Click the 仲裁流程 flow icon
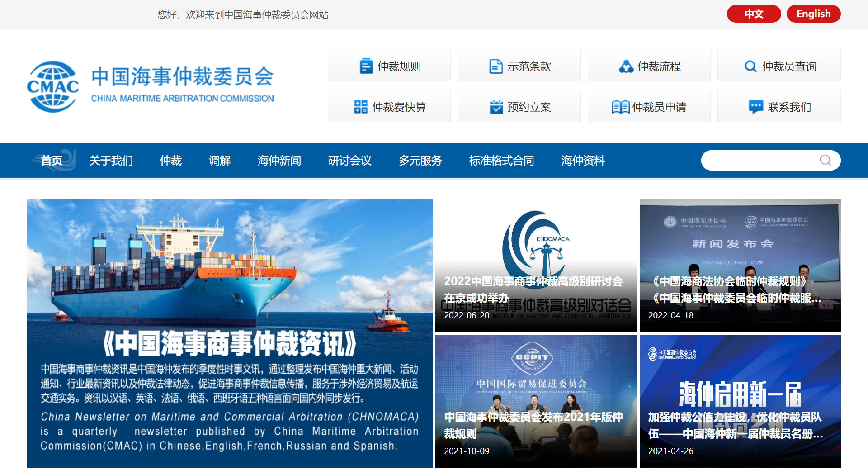Image resolution: width=868 pixels, height=475 pixels. pyautogui.click(x=626, y=66)
